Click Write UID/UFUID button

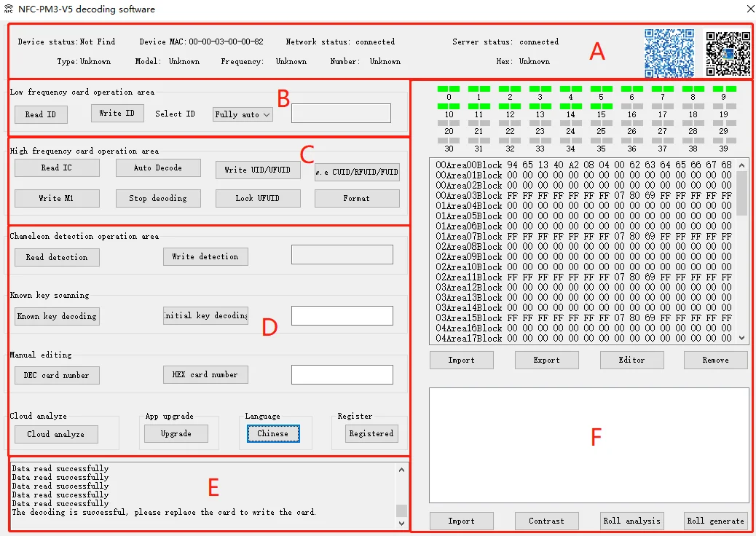(258, 170)
